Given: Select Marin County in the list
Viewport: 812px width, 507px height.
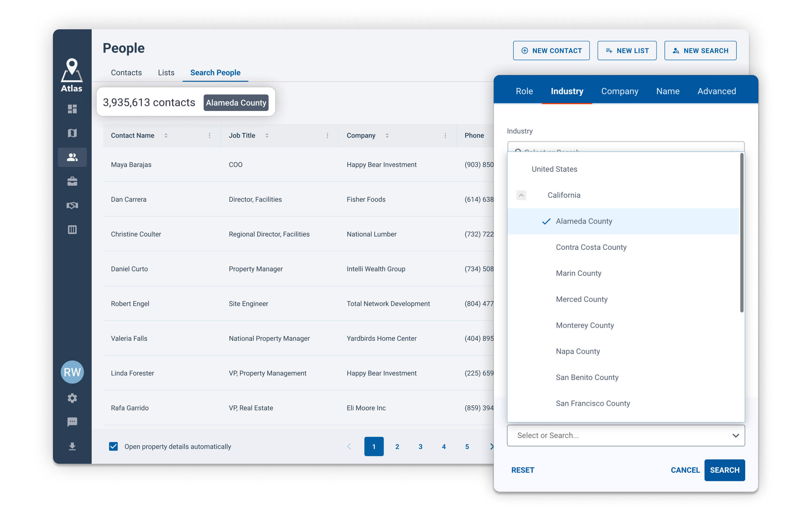Looking at the screenshot, I should 579,273.
